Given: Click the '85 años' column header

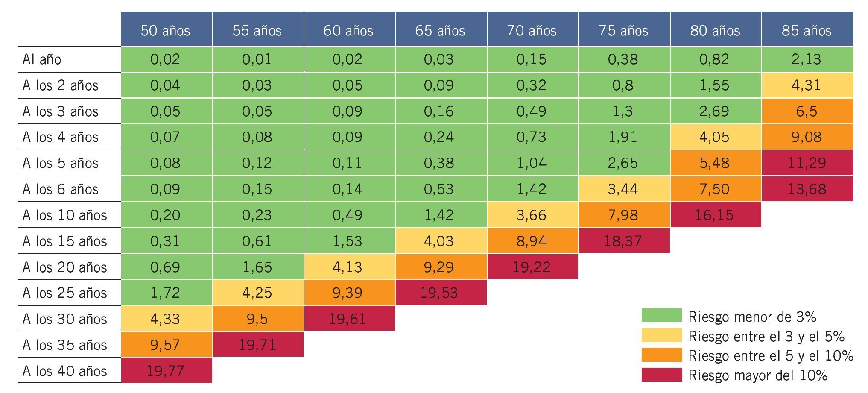Looking at the screenshot, I should pos(807,30).
